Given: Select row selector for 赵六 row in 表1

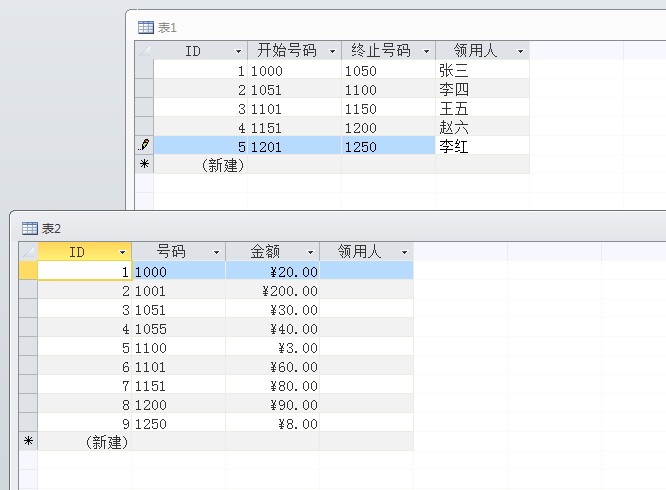Looking at the screenshot, I should point(144,127).
